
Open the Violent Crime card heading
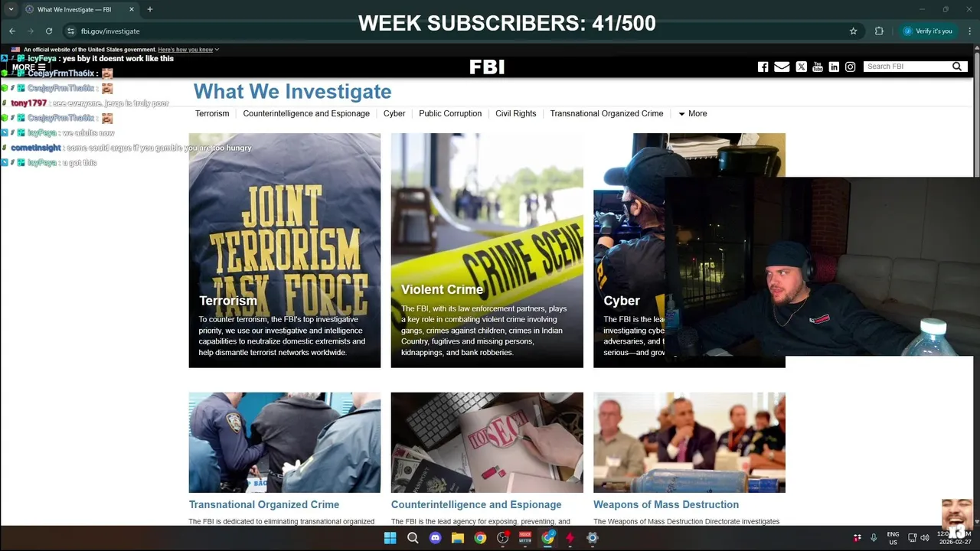pyautogui.click(x=442, y=289)
